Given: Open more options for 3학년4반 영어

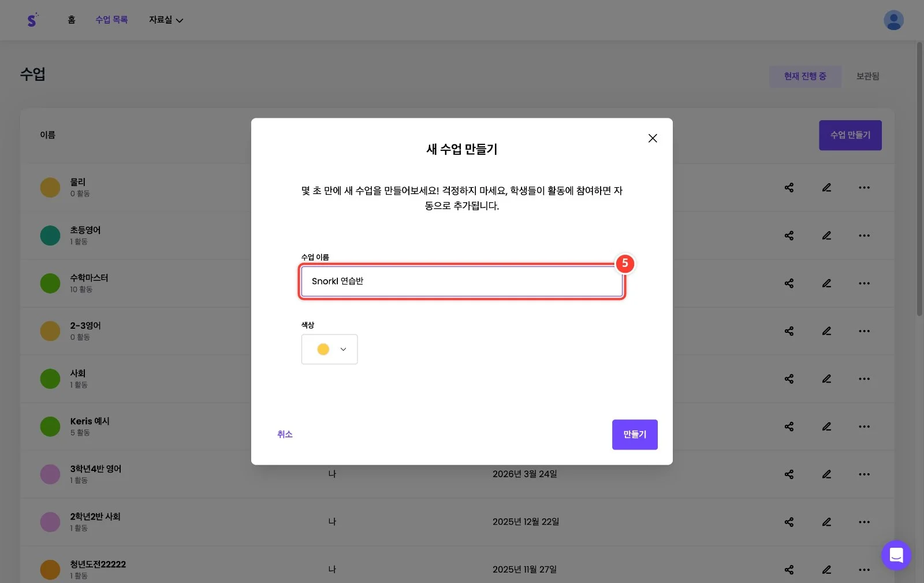Looking at the screenshot, I should pos(864,474).
